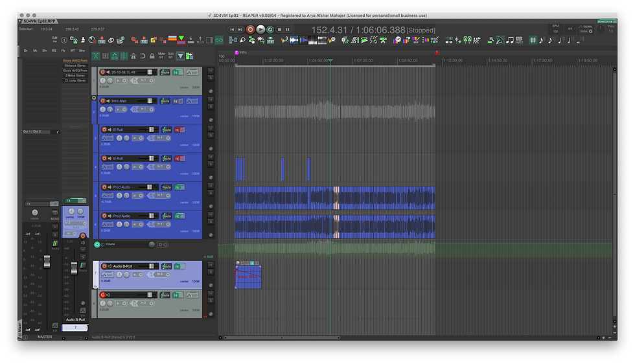Image resolution: width=635 pixels, height=364 pixels.
Task: Click the double music note toolbar icon
Action: pyautogui.click(x=510, y=40)
